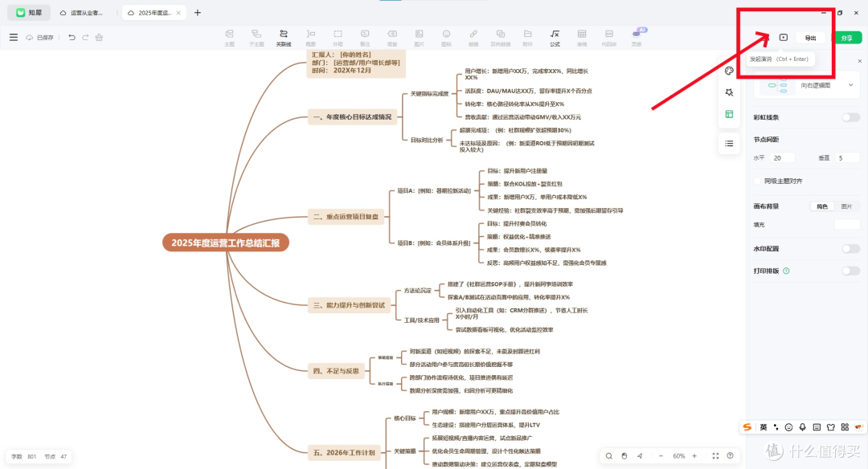Select the 关联线 relationship line tool
The height and width of the screenshot is (469, 868).
pos(284,38)
